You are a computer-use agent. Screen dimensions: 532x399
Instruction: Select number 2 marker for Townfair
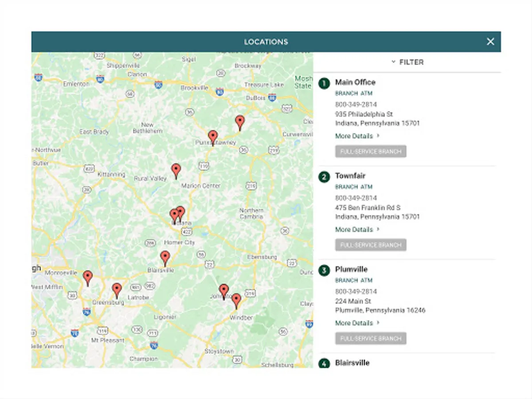pos(324,177)
